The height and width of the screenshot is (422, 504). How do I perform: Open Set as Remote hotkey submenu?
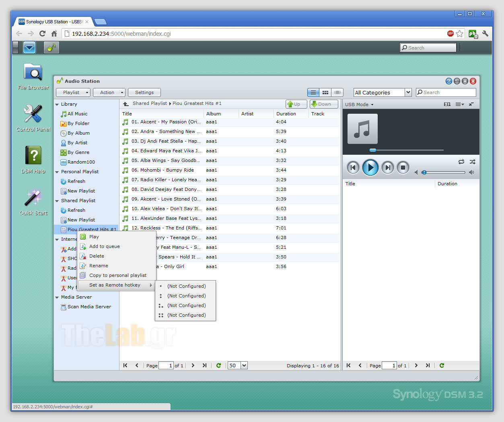coord(116,285)
